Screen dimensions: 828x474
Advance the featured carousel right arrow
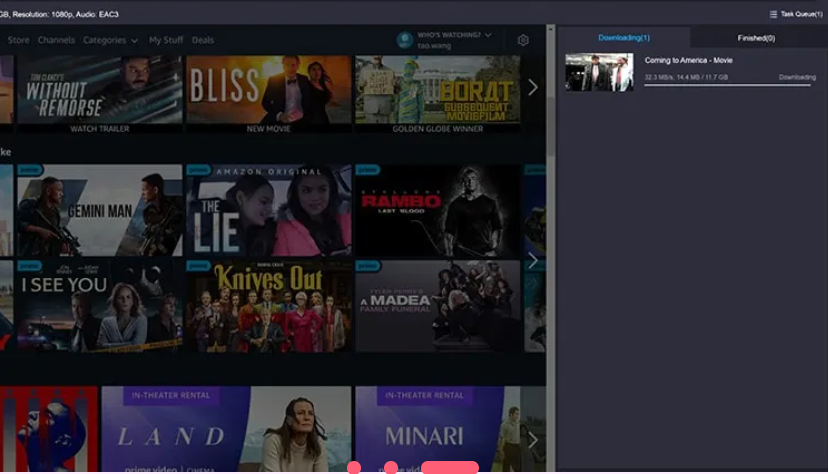(533, 87)
